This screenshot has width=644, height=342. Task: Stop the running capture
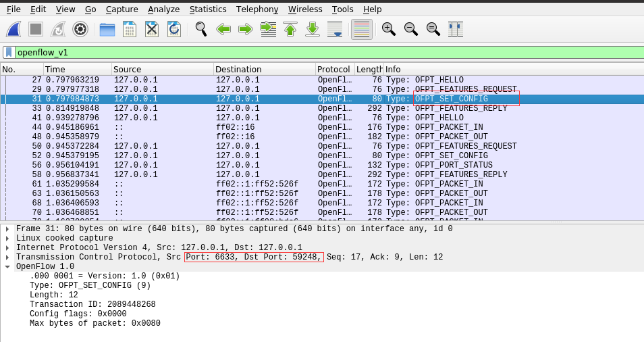pyautogui.click(x=36, y=29)
